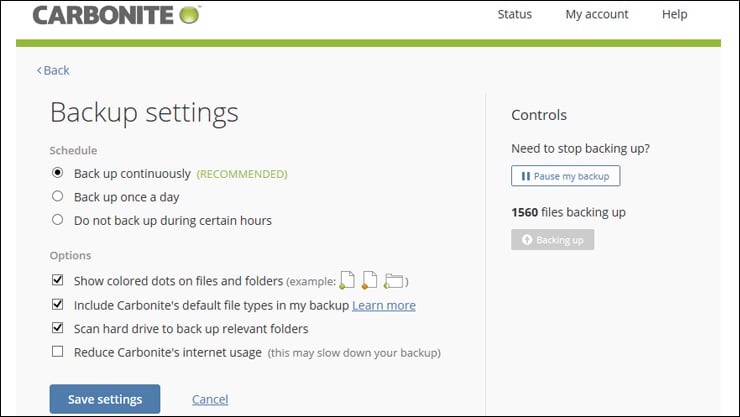740x417 pixels.
Task: Uncheck Show colored dots on files
Action: pyautogui.click(x=58, y=280)
